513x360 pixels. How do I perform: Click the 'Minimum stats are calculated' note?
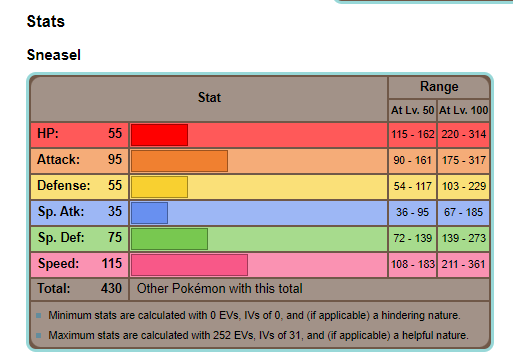click(x=254, y=315)
